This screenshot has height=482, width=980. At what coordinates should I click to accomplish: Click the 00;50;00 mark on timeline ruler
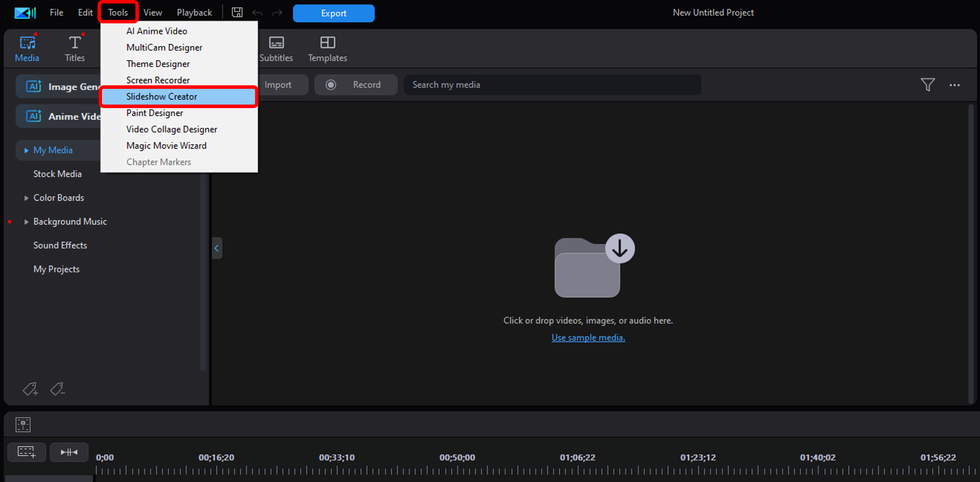click(457, 458)
